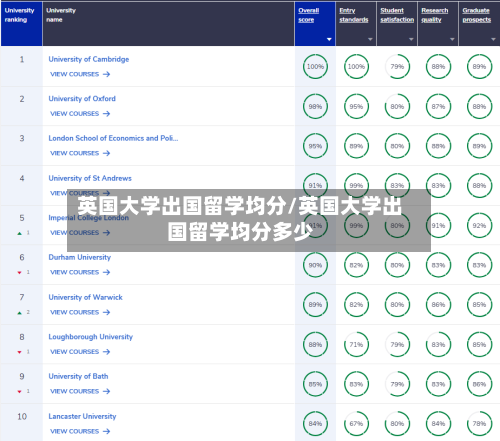This screenshot has height=441, width=500.
Task: View courses for University of Bath
Action: pyautogui.click(x=80, y=391)
